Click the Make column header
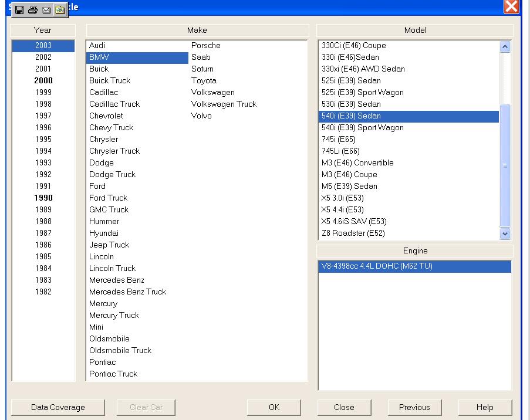 pyautogui.click(x=197, y=30)
